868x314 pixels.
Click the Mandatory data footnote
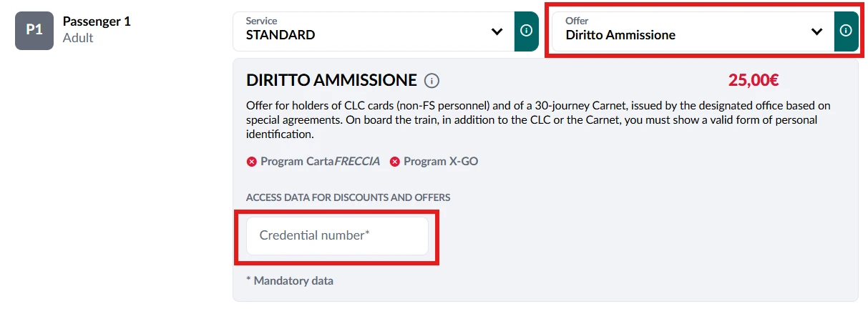coord(290,281)
